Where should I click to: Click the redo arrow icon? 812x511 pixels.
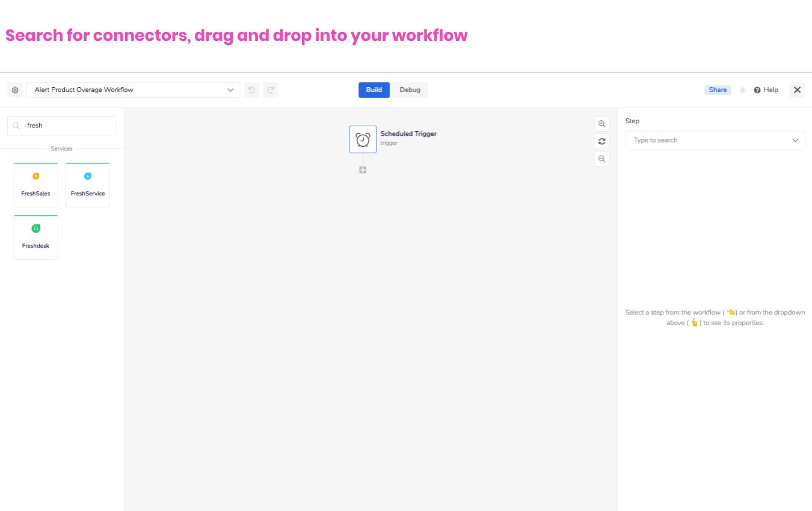pyautogui.click(x=271, y=90)
